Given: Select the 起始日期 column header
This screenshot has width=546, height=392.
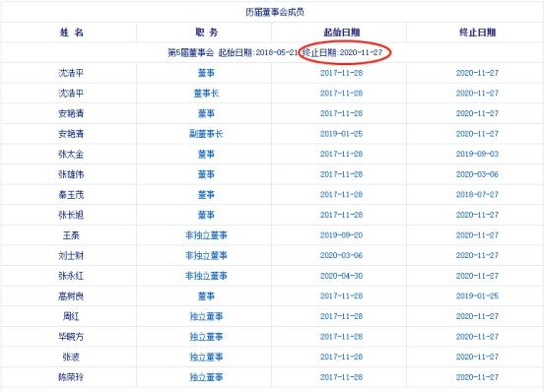Looking at the screenshot, I should click(x=341, y=33).
